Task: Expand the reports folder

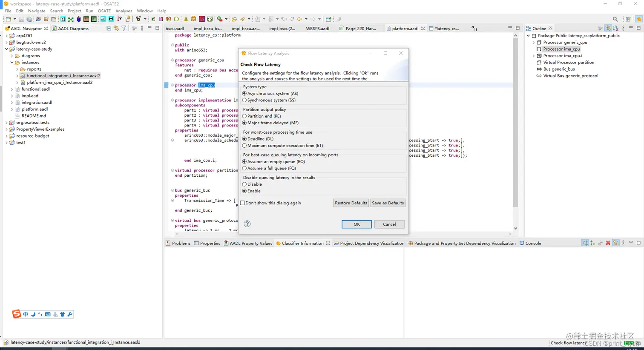Action: [17, 69]
